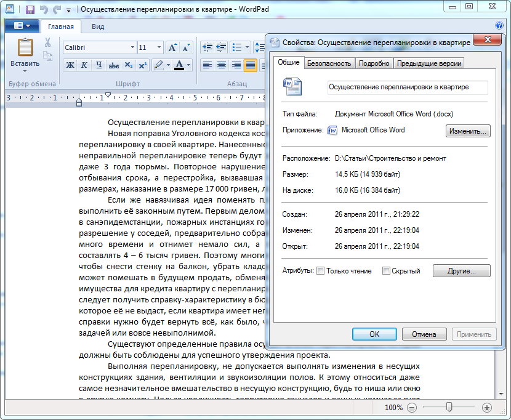Click the 'Изменить...' button

point(467,131)
